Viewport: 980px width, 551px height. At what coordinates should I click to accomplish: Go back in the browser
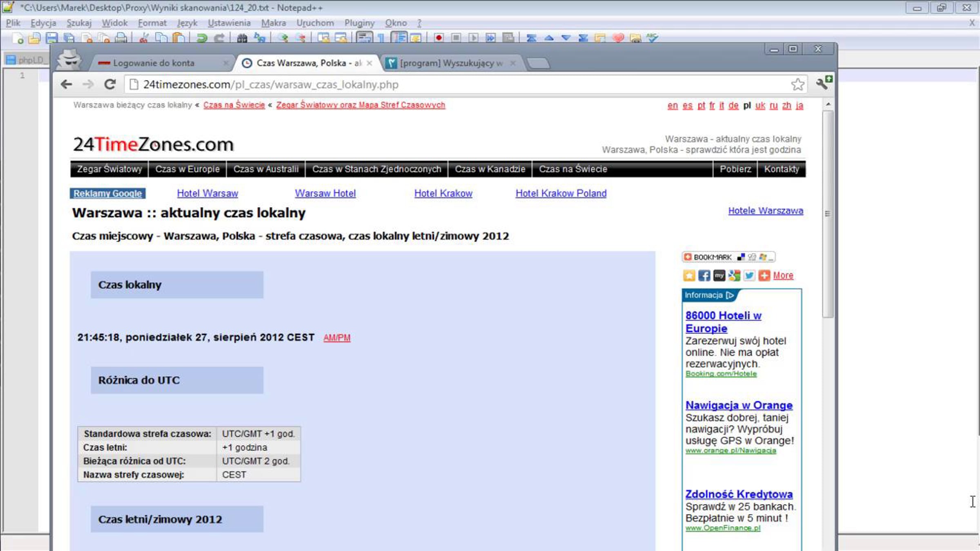tap(66, 84)
